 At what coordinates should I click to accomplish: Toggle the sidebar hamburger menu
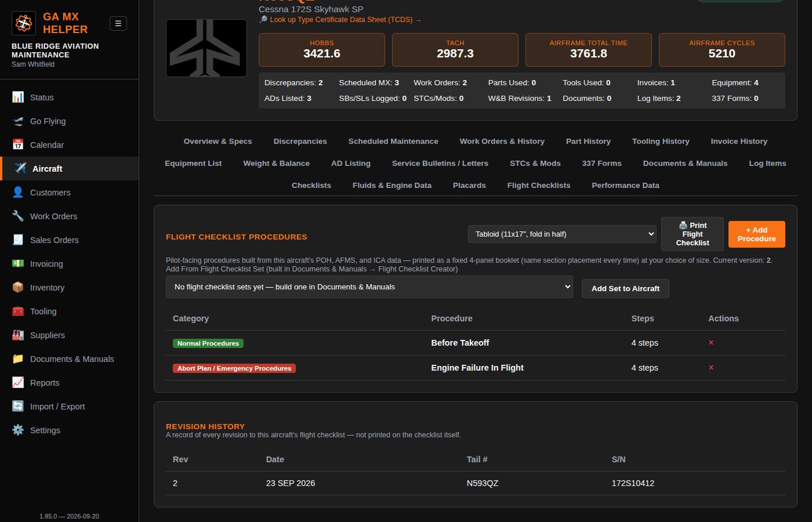(118, 23)
